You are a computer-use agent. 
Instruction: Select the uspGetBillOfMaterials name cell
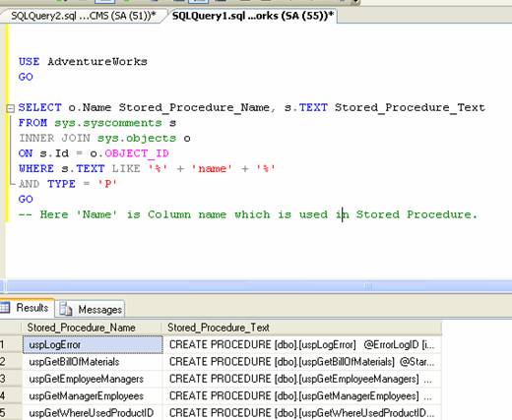pyautogui.click(x=93, y=362)
